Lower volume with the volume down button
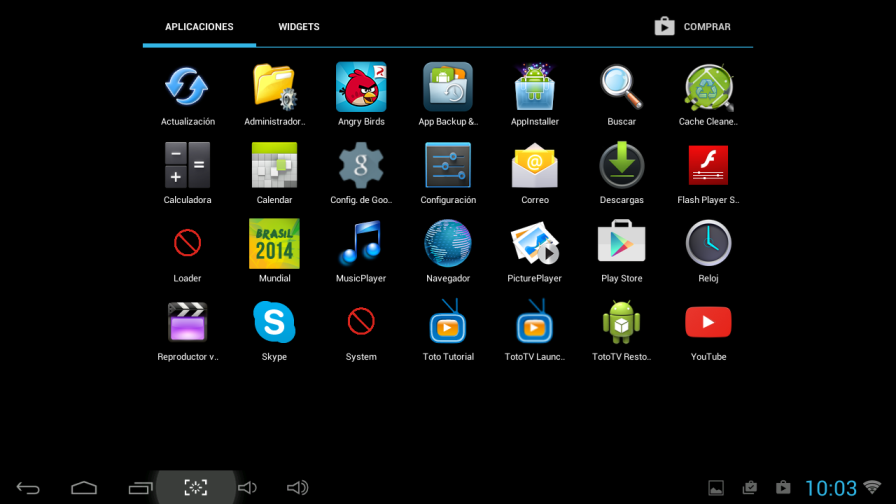Image resolution: width=896 pixels, height=504 pixels. [247, 488]
